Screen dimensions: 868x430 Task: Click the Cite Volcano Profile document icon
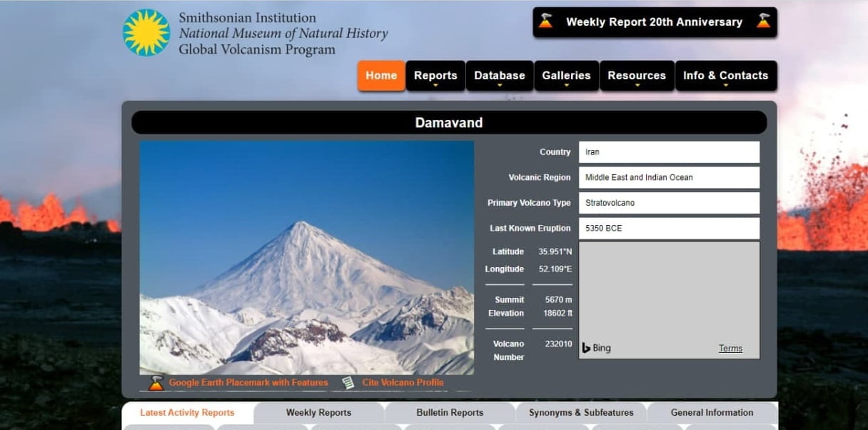click(x=348, y=383)
